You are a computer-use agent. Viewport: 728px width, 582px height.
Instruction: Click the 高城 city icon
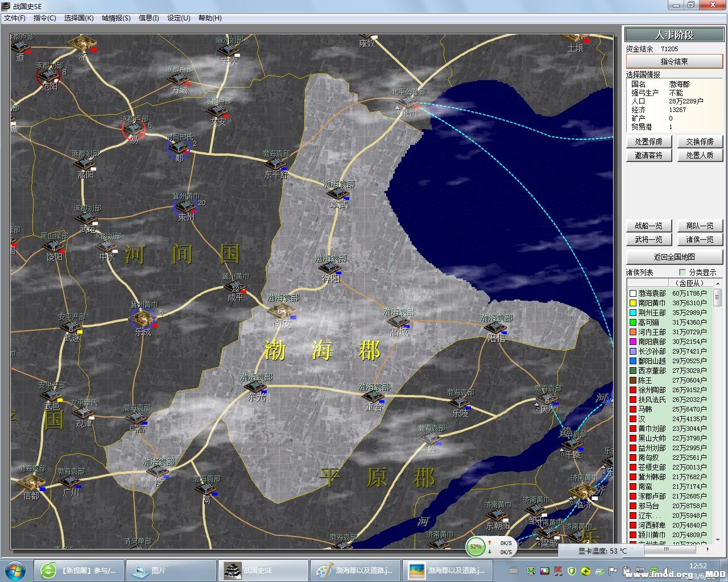tap(399, 322)
